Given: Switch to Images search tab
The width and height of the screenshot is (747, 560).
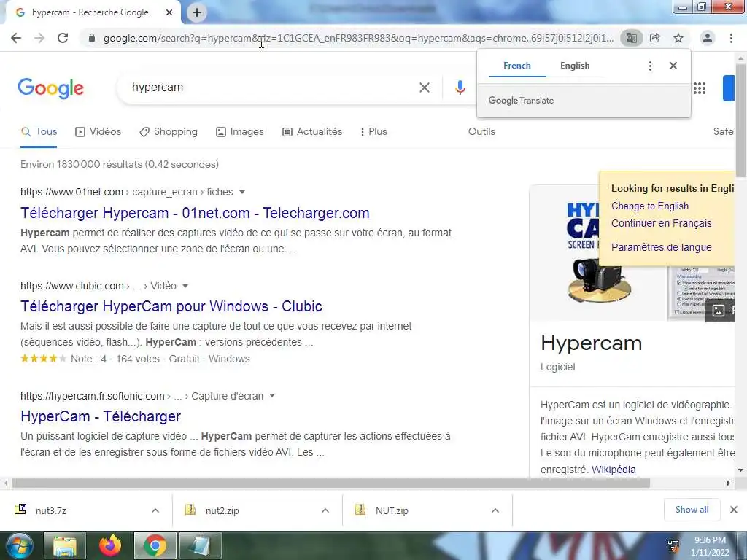Looking at the screenshot, I should click(x=239, y=132).
